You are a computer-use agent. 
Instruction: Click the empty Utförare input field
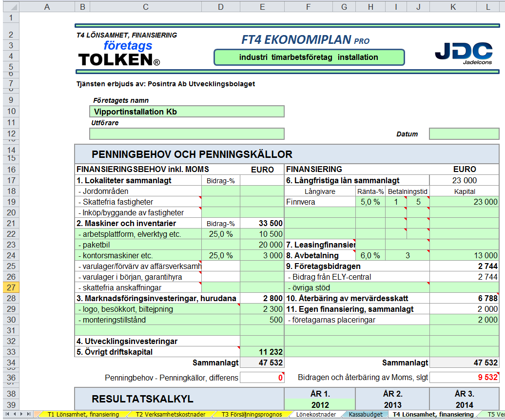(x=187, y=134)
